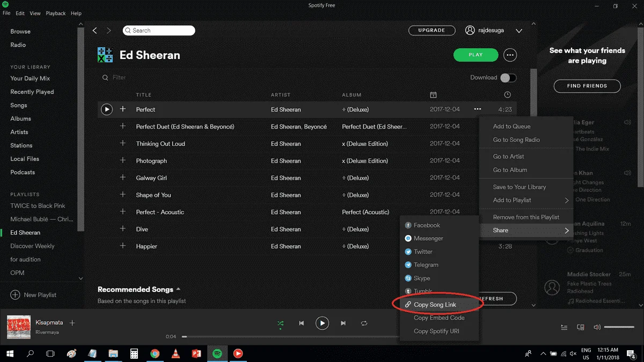Open Spotify from the Windows taskbar
Image resolution: width=644 pixels, height=362 pixels.
click(x=217, y=353)
